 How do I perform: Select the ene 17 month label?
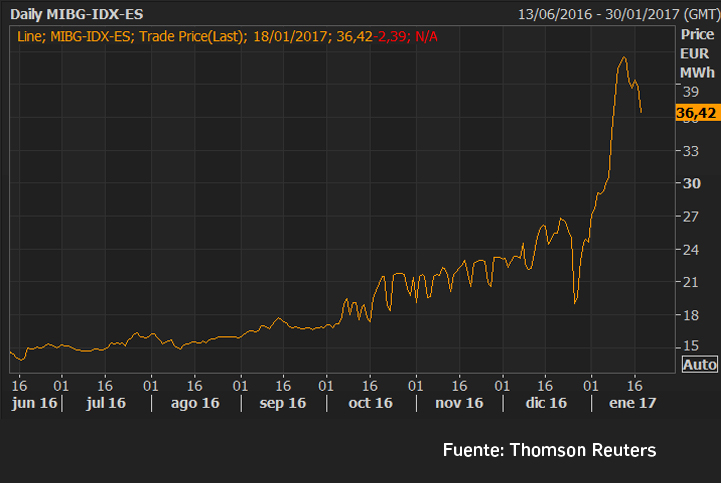click(634, 403)
